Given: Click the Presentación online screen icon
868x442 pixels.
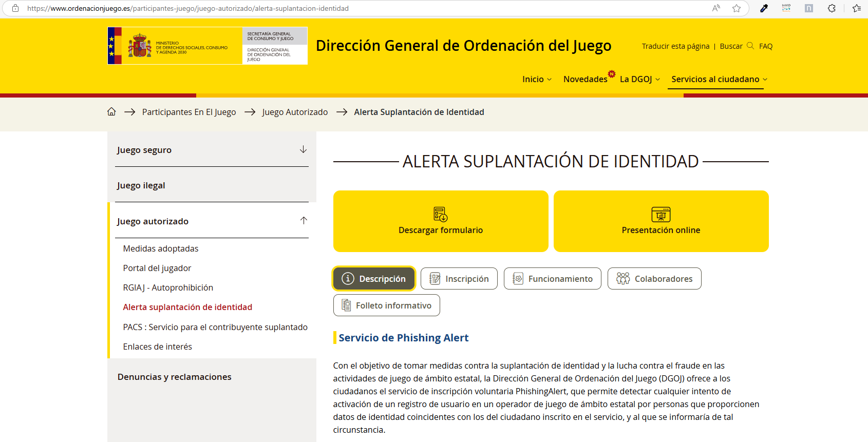Looking at the screenshot, I should 661,214.
